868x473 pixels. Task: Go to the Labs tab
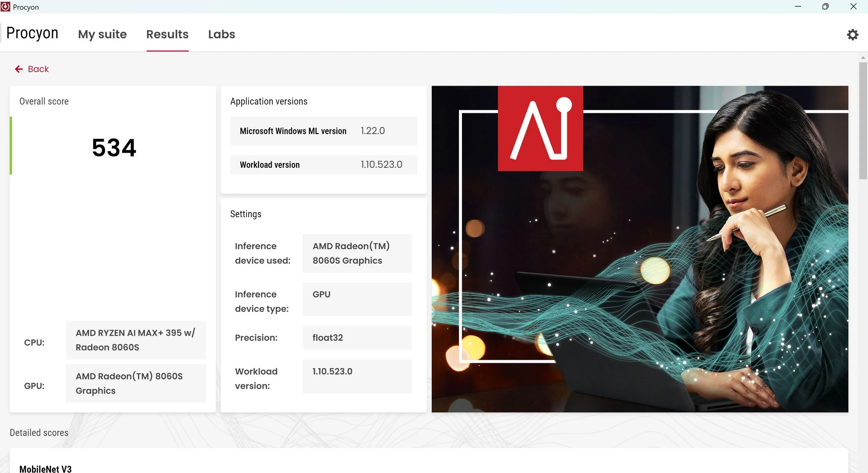(221, 34)
